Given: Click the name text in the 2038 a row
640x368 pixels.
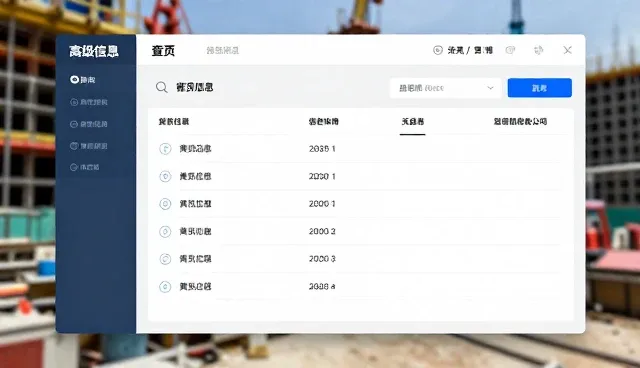Looking at the screenshot, I should (196, 286).
